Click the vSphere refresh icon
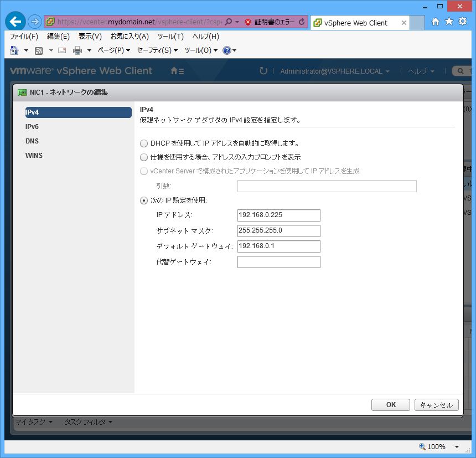 click(263, 71)
